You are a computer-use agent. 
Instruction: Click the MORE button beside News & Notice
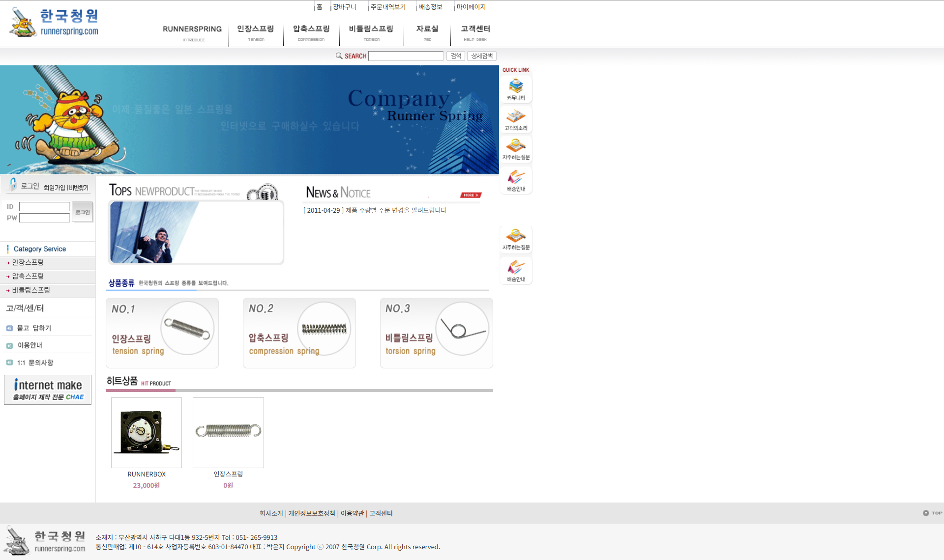tap(471, 195)
